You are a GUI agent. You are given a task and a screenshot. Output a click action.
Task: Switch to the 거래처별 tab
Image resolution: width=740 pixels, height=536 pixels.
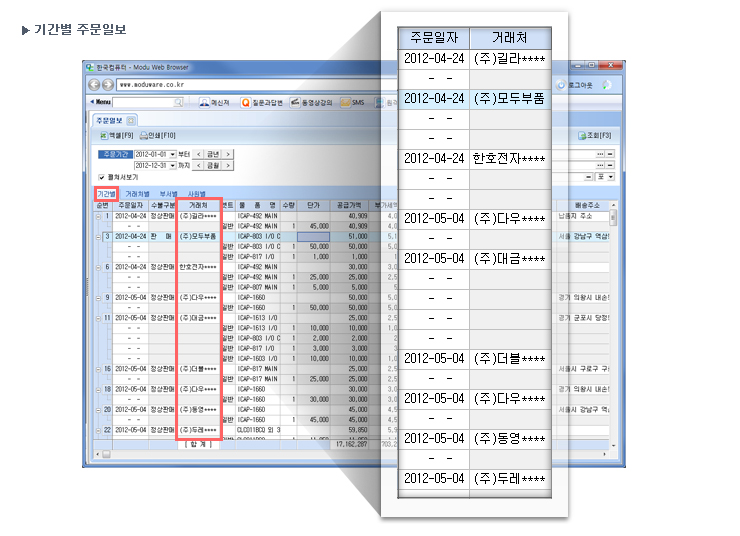click(137, 193)
